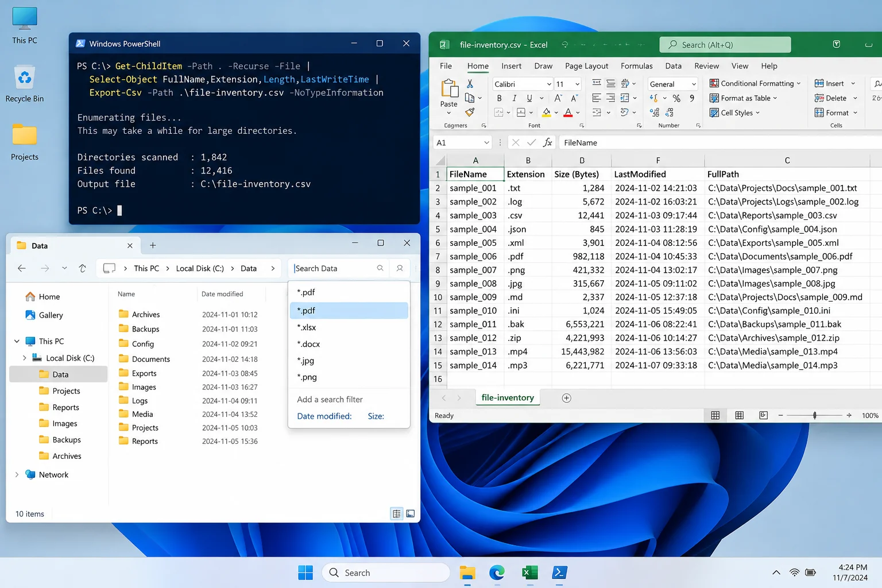Viewport: 882px width, 588px height.
Task: Expand the Local Disk (C:) tree node
Action: 24,358
